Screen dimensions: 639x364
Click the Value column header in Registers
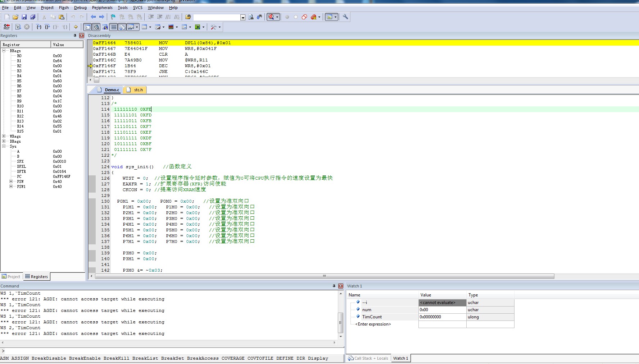click(x=67, y=45)
